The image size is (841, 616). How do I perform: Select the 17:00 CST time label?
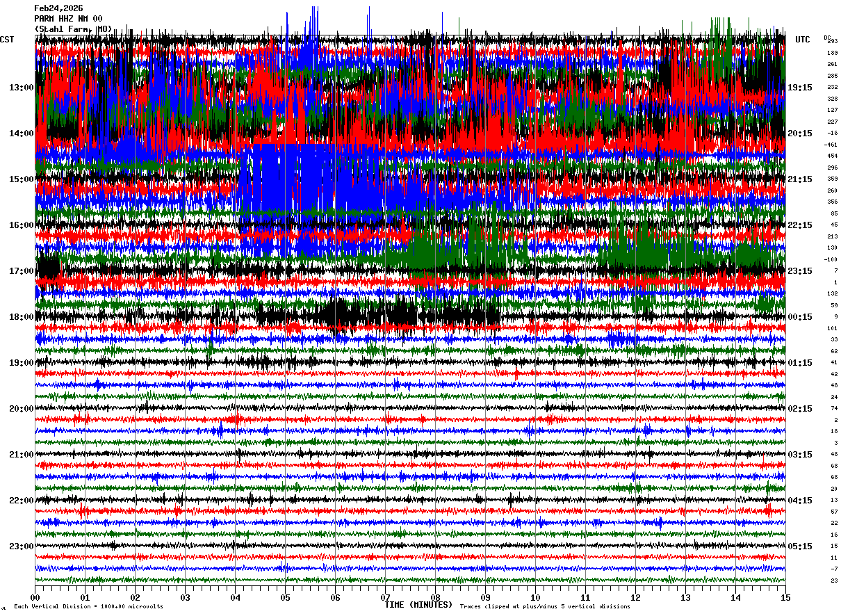click(x=21, y=271)
